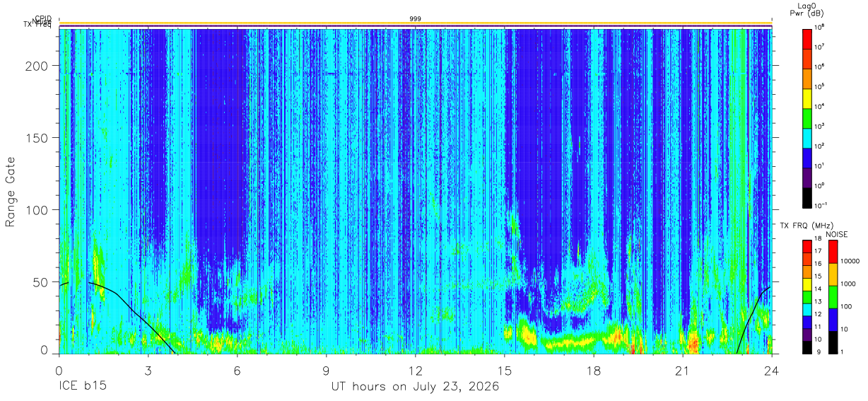Click the cyan segment of TX FRQ colorbar
The height and width of the screenshot is (401, 868).
[x=807, y=310]
